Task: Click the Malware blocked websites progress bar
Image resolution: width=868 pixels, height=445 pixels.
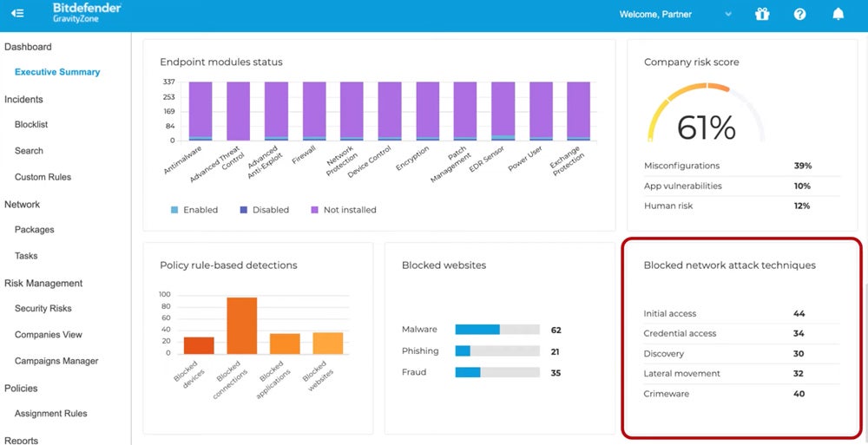Action: tap(497, 330)
